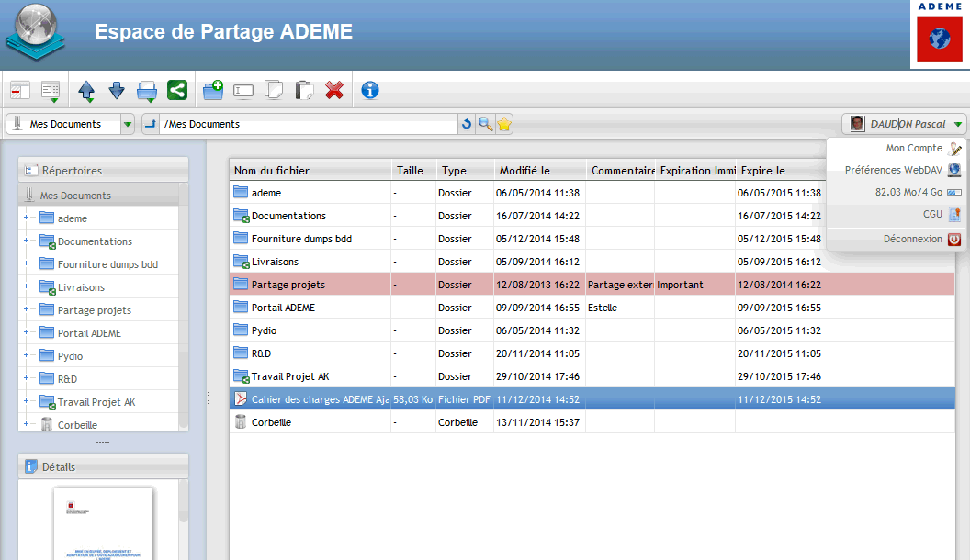Screen dimensions: 970x560
Task: Sort by the Expire le column header
Action: point(781,171)
